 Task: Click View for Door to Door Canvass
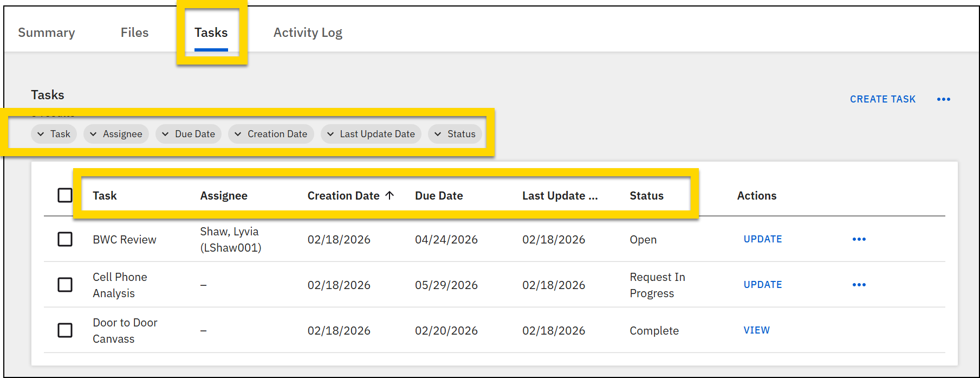(756, 330)
